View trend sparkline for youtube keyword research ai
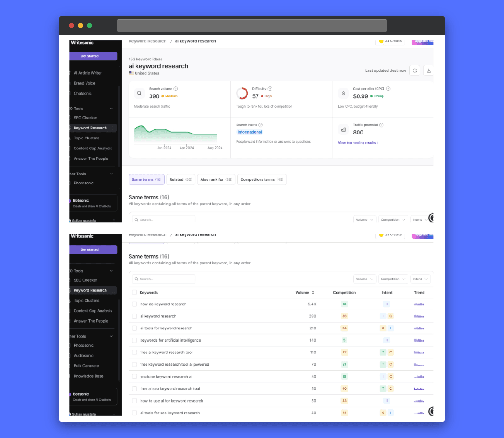This screenshot has width=504, height=438. click(x=419, y=376)
